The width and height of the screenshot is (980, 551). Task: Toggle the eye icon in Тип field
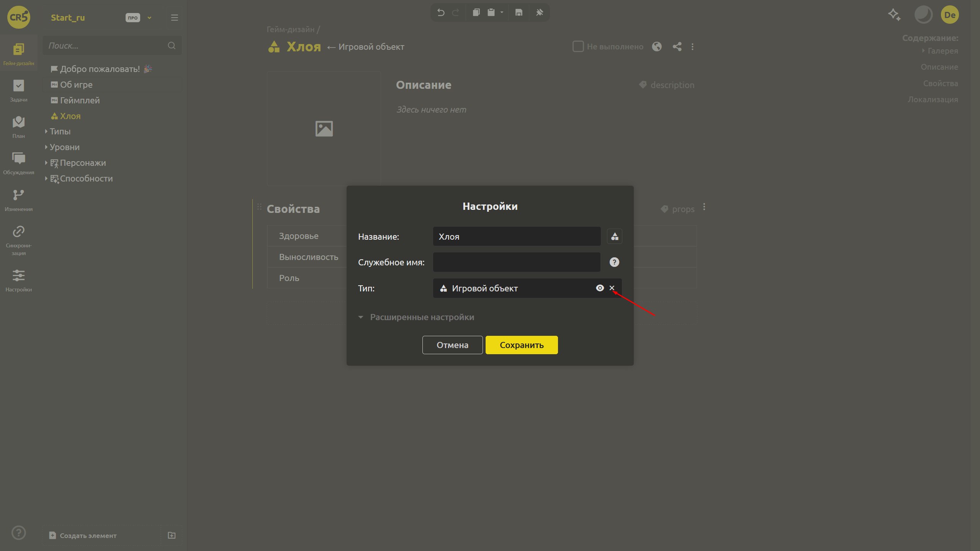[600, 288]
